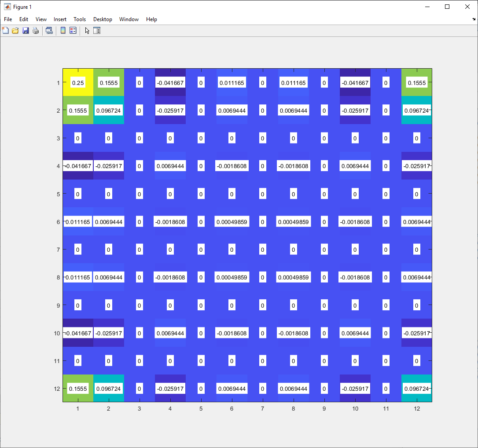Save the figure using the floppy disk icon
This screenshot has height=448, width=478.
point(26,30)
